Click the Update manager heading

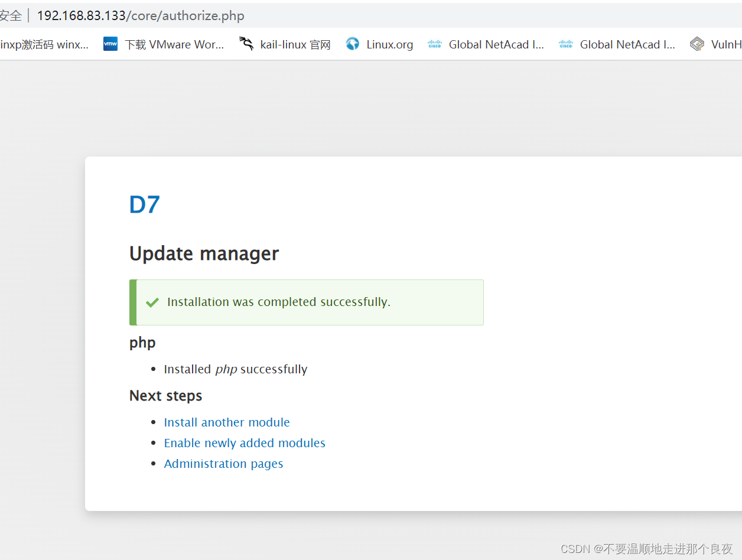click(204, 253)
